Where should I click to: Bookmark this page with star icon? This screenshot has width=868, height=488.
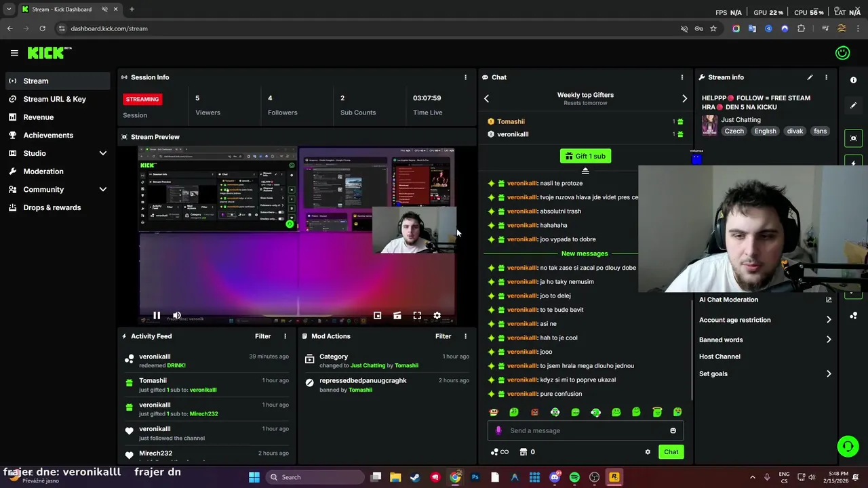point(713,28)
